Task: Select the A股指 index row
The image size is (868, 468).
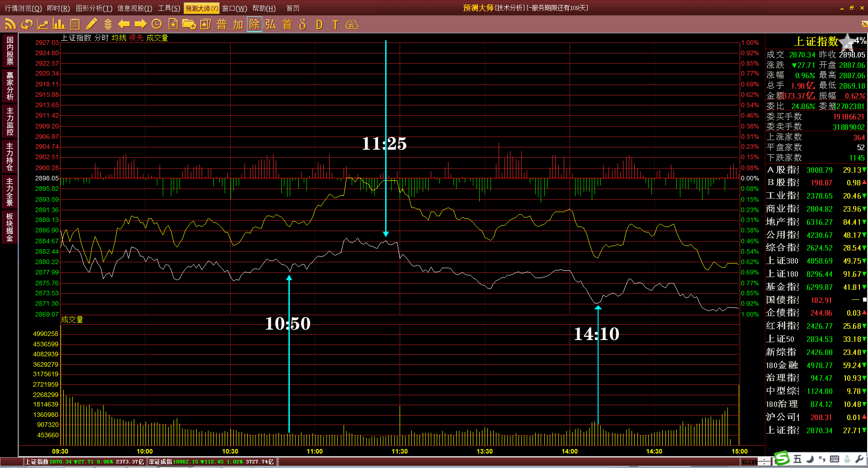Action: (816, 170)
